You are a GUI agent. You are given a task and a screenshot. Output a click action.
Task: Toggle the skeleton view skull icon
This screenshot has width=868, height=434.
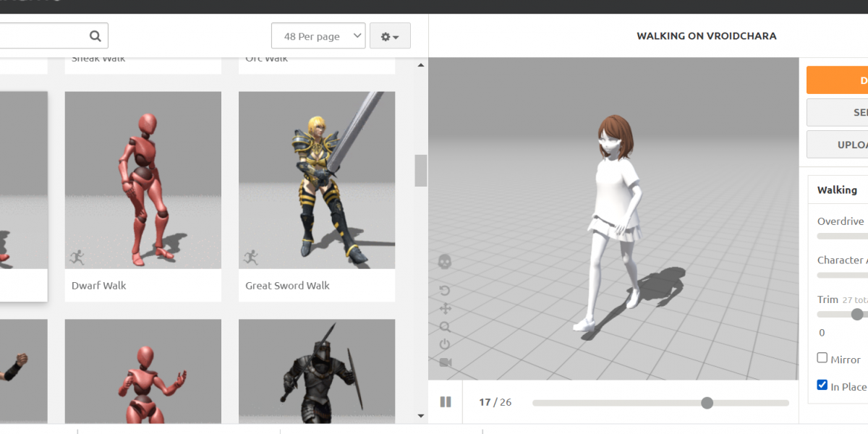click(x=445, y=262)
